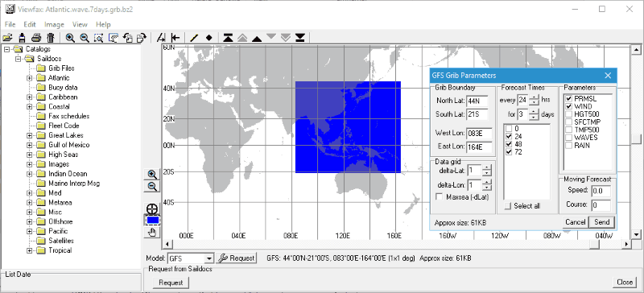Viewport: 644px width, 293px height.
Task: Click the trash can delete icon
Action: 51,38
